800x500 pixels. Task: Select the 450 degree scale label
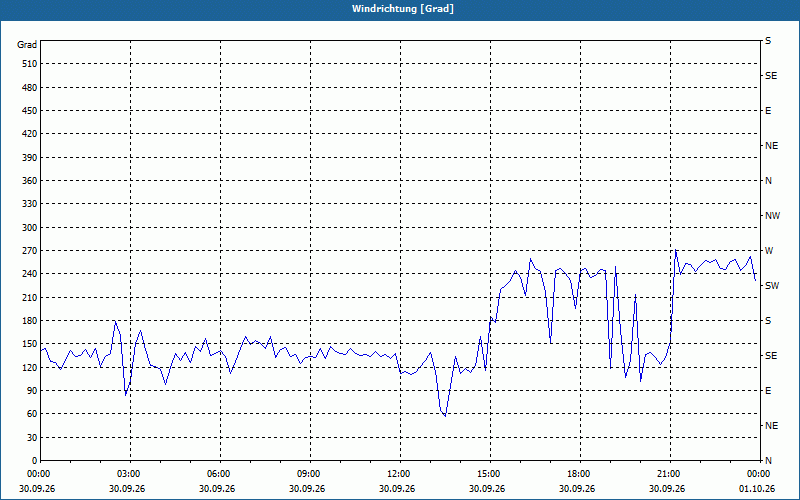[30, 111]
